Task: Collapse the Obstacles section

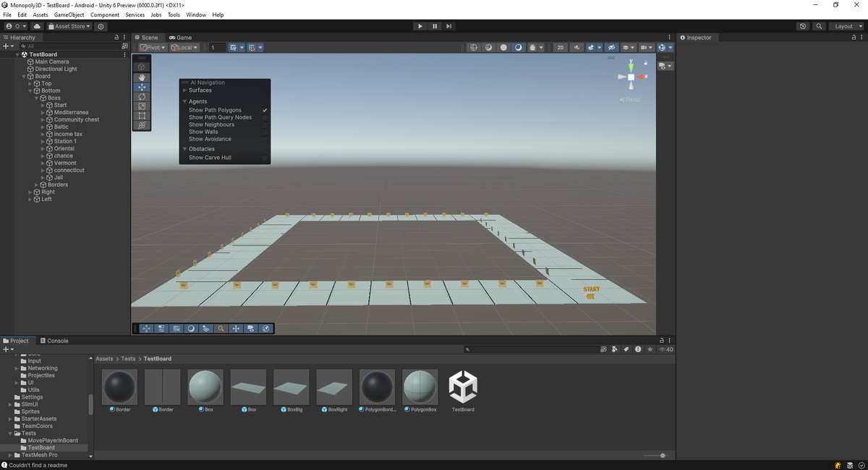Action: pos(184,149)
